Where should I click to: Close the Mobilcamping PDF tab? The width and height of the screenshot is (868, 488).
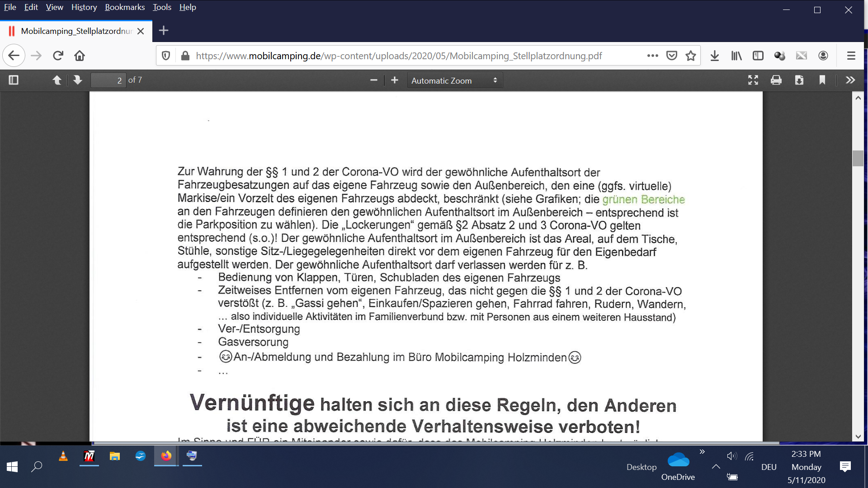(x=141, y=31)
